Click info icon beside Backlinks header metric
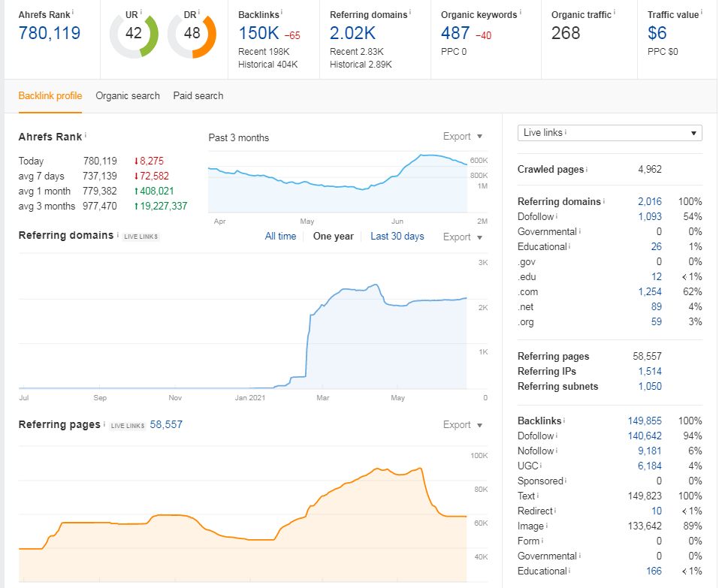Screen dimensions: 719x588 tap(282, 12)
